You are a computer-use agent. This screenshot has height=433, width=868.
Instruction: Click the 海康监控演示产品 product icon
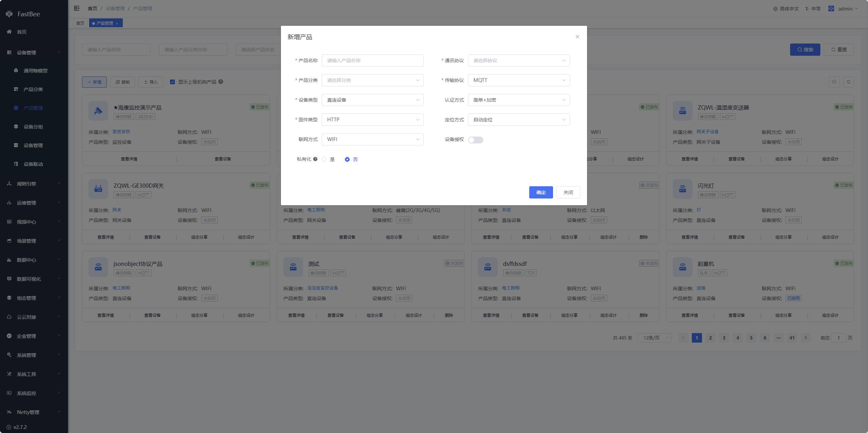[x=98, y=111]
